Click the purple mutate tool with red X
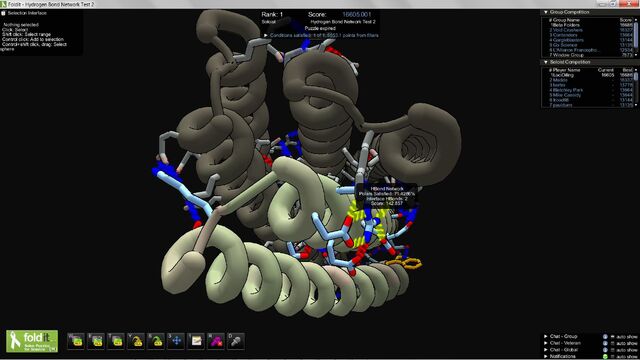The image size is (640, 360). click(216, 341)
